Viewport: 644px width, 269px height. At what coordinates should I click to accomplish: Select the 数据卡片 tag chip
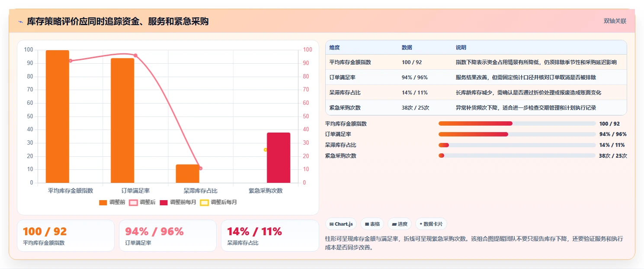point(431,224)
